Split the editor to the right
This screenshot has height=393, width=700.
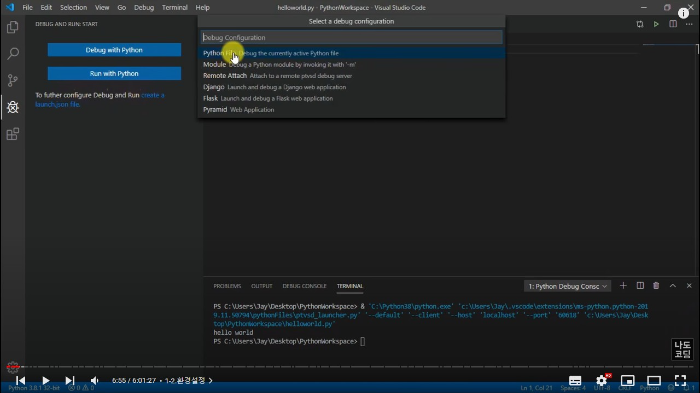pos(673,24)
